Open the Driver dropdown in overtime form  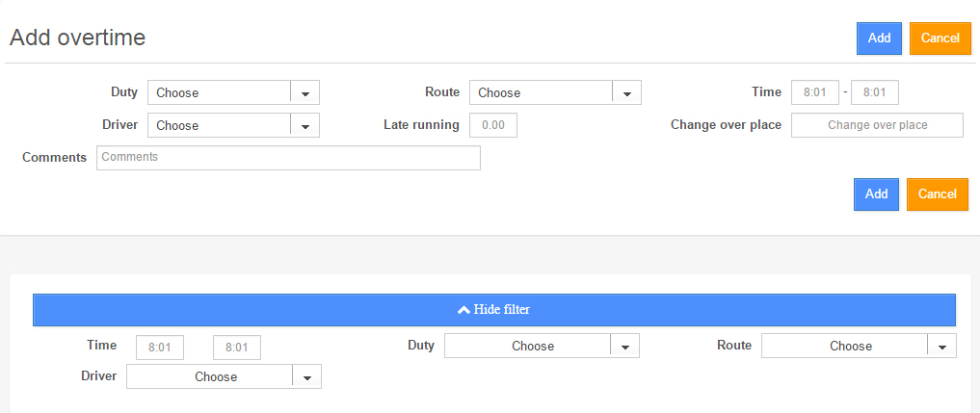[x=219, y=125]
